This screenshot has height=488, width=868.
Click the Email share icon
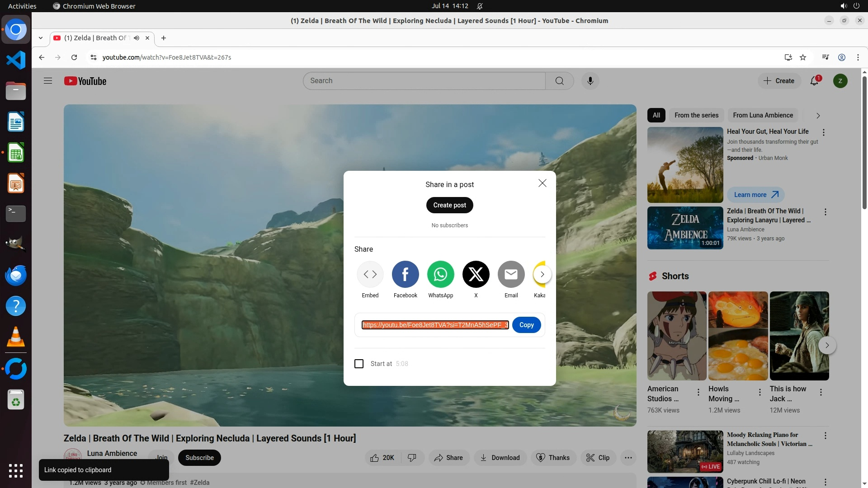point(511,274)
